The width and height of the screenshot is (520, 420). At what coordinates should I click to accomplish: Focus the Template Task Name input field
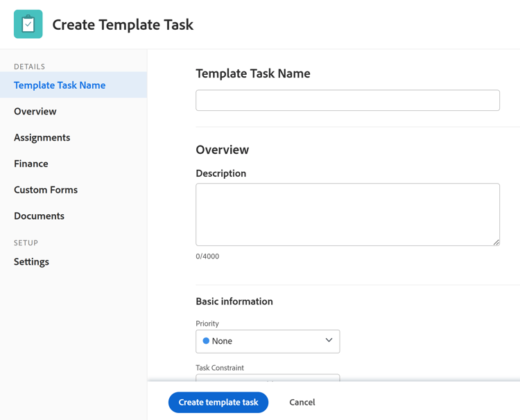coord(347,100)
